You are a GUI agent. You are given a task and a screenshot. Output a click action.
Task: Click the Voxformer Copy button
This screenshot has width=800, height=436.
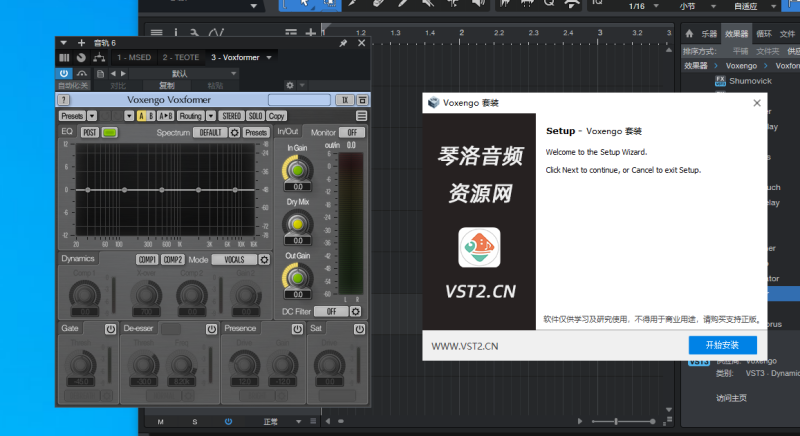tap(277, 116)
